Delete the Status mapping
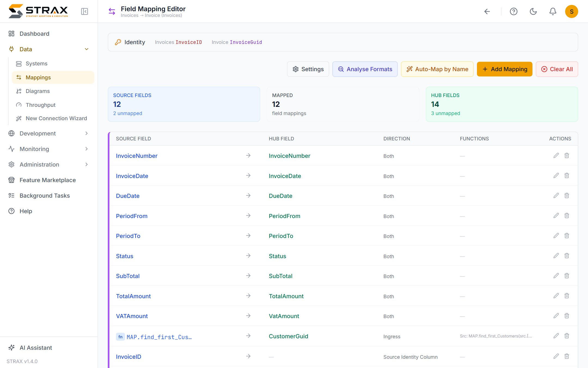588x368 pixels. click(567, 256)
